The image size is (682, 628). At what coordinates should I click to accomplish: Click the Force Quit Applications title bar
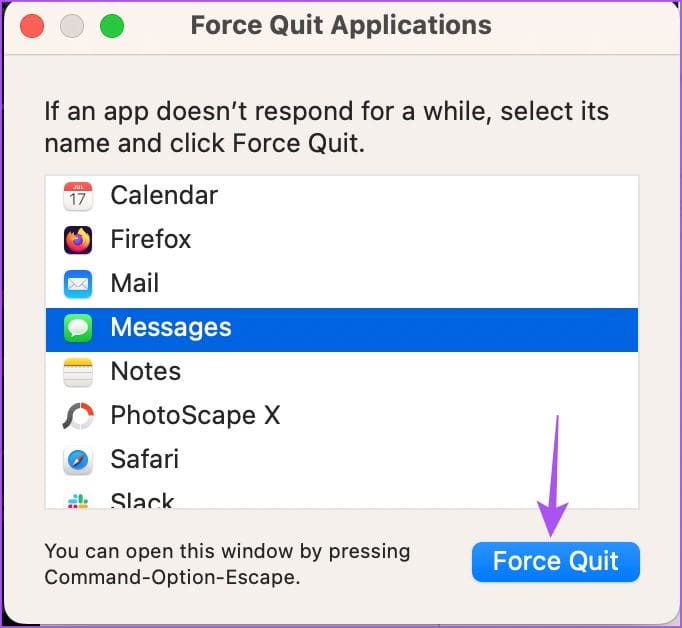(x=340, y=26)
